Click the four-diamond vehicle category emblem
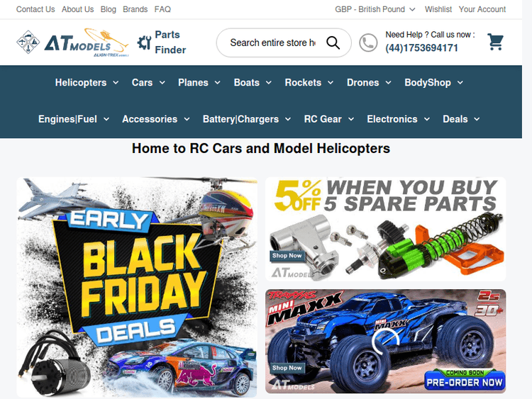Image resolution: width=532 pixels, height=399 pixels. (28, 42)
